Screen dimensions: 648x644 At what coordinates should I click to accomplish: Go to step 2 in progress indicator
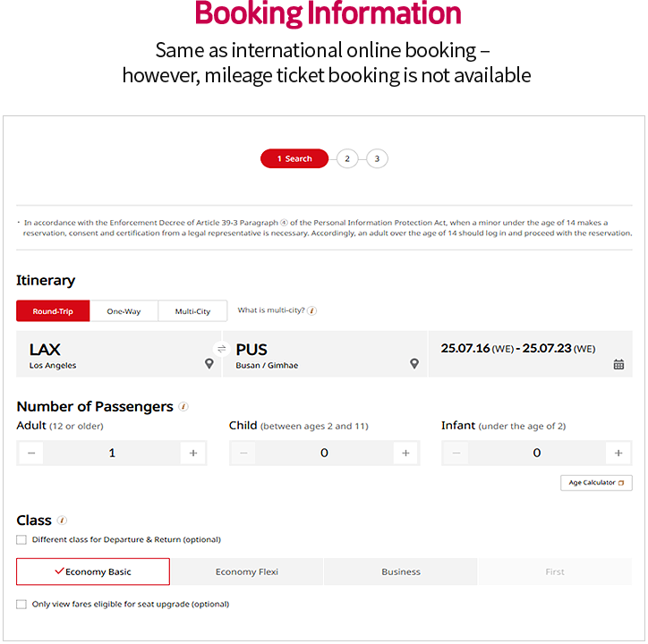tap(347, 158)
